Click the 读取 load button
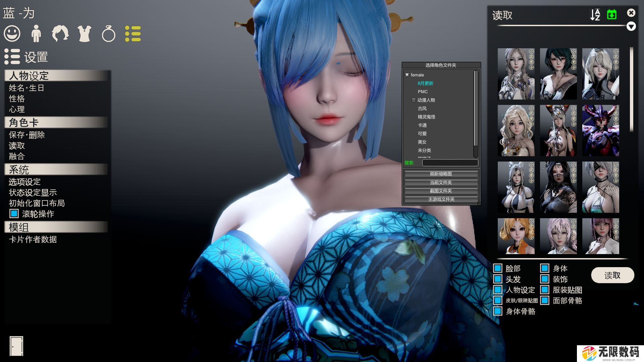 (612, 275)
